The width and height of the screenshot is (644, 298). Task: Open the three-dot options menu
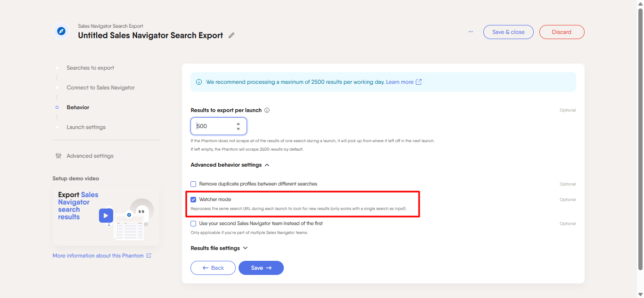471,32
